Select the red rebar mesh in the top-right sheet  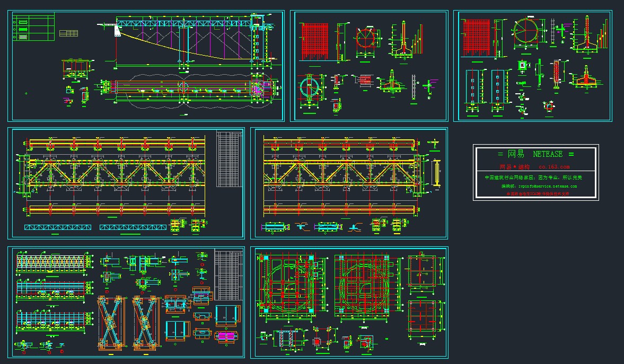pos(477,38)
